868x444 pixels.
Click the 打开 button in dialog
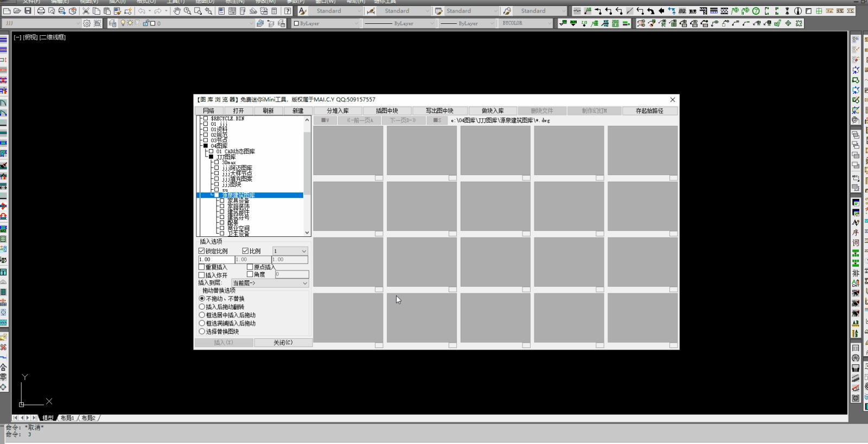click(239, 111)
